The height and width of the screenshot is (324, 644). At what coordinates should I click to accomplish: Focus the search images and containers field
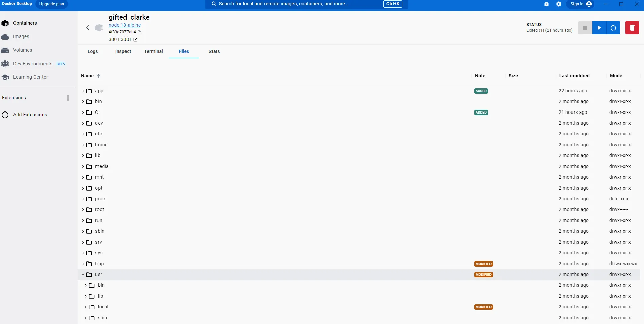(x=307, y=4)
